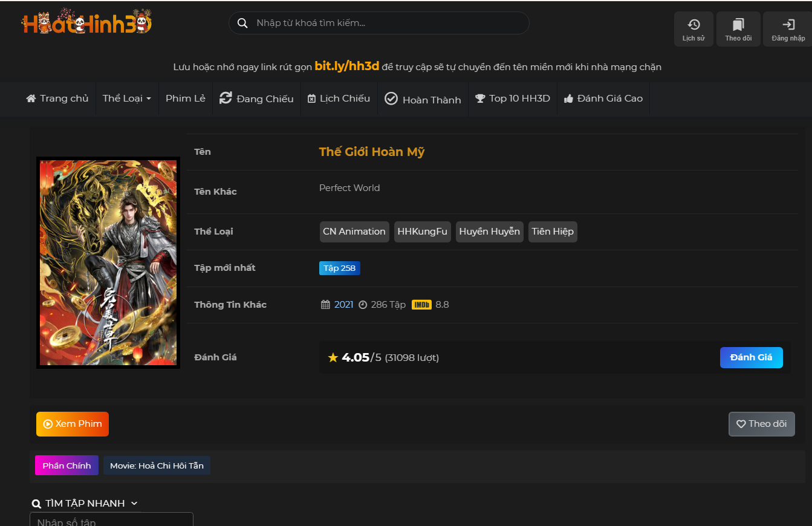Viewport: 812px width, 526px height.
Task: Click the HoatHinh3D site logo
Action: [x=86, y=24]
